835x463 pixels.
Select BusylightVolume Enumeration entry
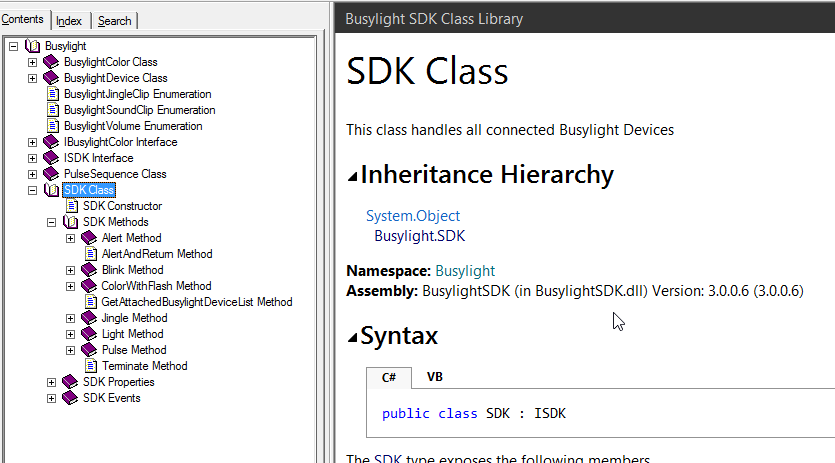(133, 126)
